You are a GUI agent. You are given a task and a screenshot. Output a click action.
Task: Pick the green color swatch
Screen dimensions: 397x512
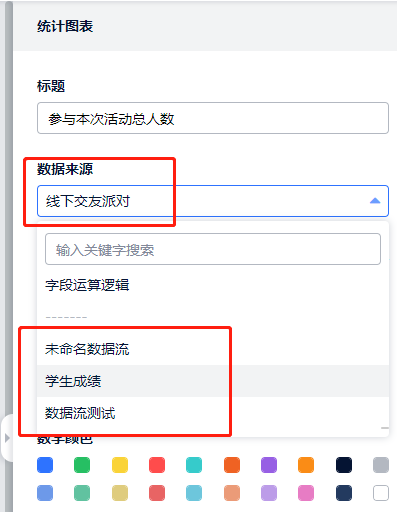click(x=82, y=465)
